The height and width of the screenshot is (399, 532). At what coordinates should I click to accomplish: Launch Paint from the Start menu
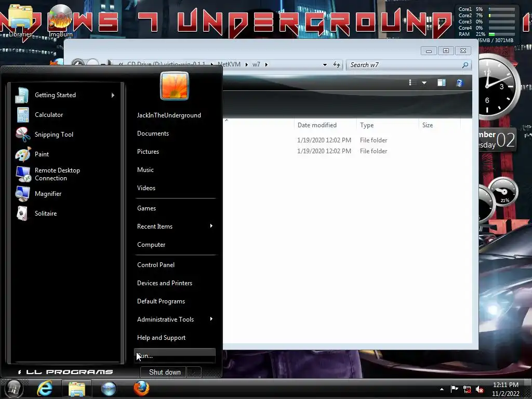pyautogui.click(x=65, y=154)
